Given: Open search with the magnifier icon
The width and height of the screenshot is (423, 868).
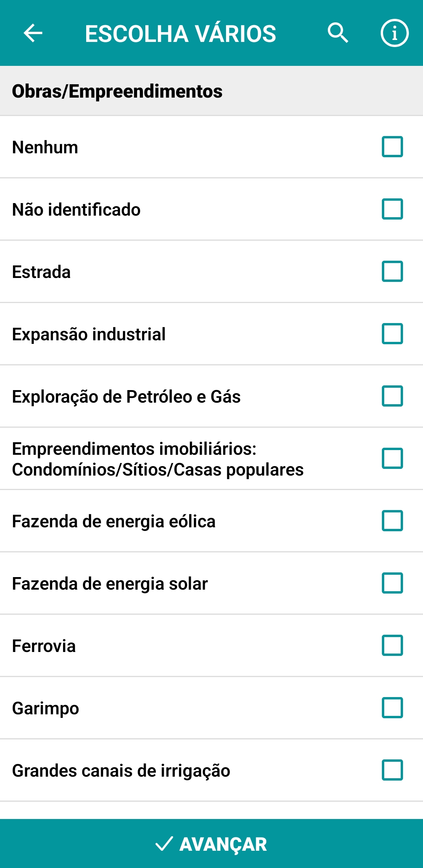Looking at the screenshot, I should (x=338, y=33).
